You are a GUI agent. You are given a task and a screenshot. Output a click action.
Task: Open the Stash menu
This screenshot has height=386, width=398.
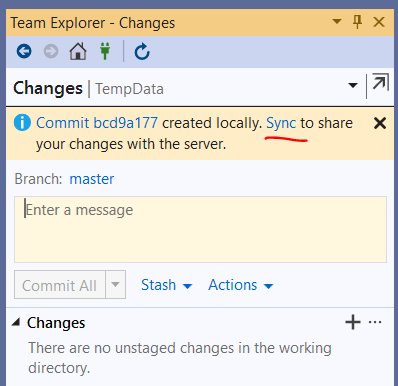167,285
